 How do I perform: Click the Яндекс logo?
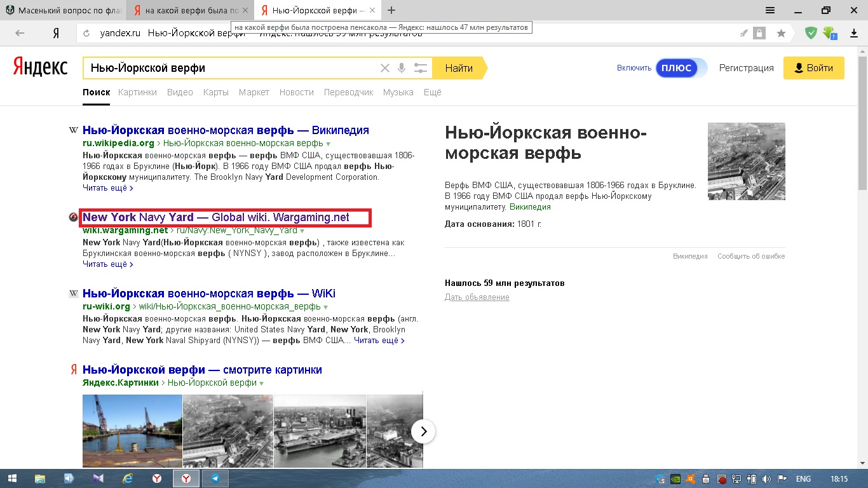(x=40, y=67)
